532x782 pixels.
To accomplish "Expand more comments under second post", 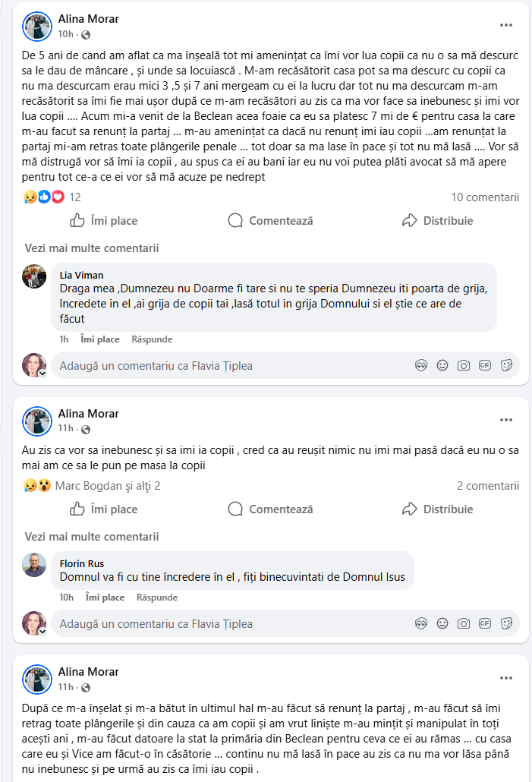I will click(92, 536).
